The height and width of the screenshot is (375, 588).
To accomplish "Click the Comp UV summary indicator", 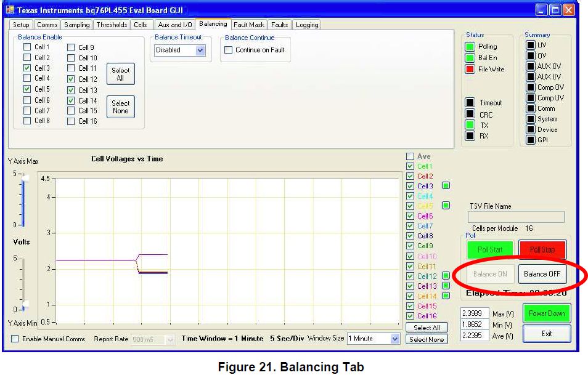I will click(530, 97).
